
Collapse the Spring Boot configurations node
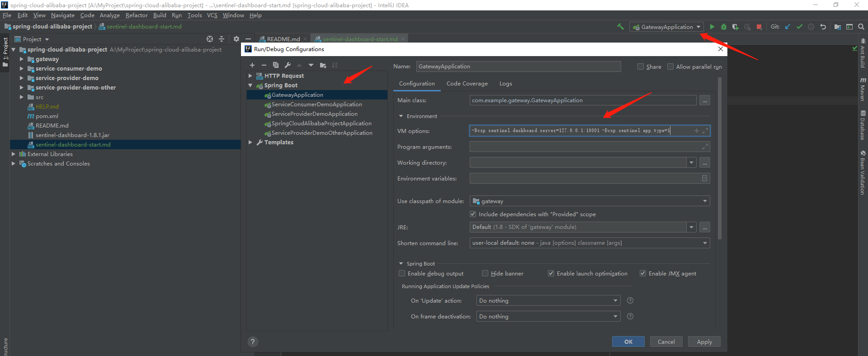tap(250, 85)
